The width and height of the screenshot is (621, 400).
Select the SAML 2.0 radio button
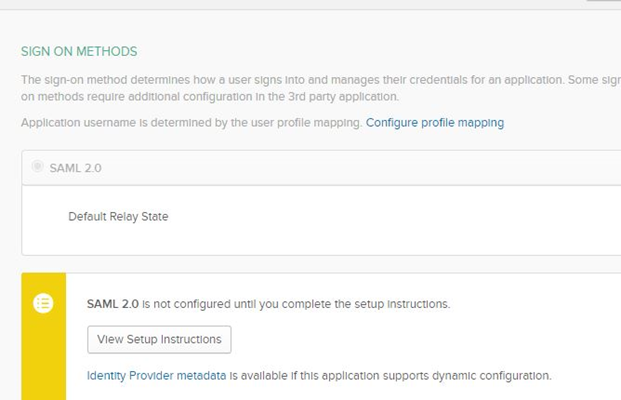pyautogui.click(x=38, y=167)
